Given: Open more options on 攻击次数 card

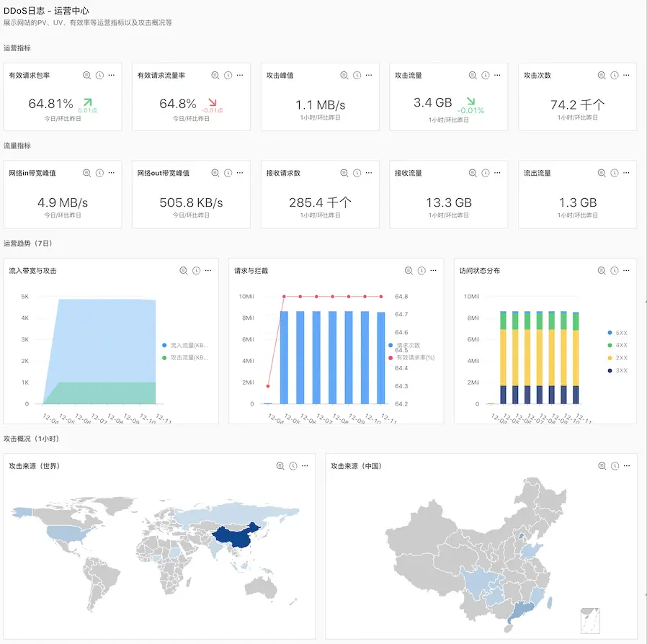Looking at the screenshot, I should coord(626,75).
